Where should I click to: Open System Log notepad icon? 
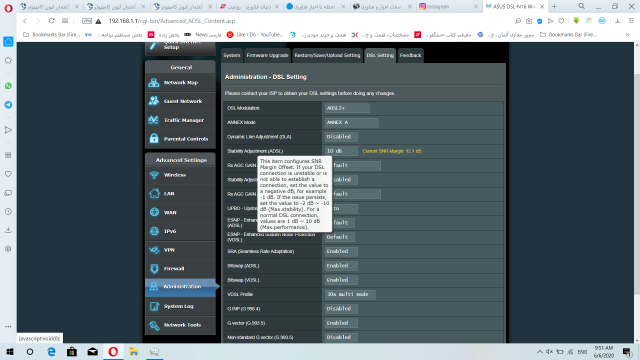click(154, 306)
